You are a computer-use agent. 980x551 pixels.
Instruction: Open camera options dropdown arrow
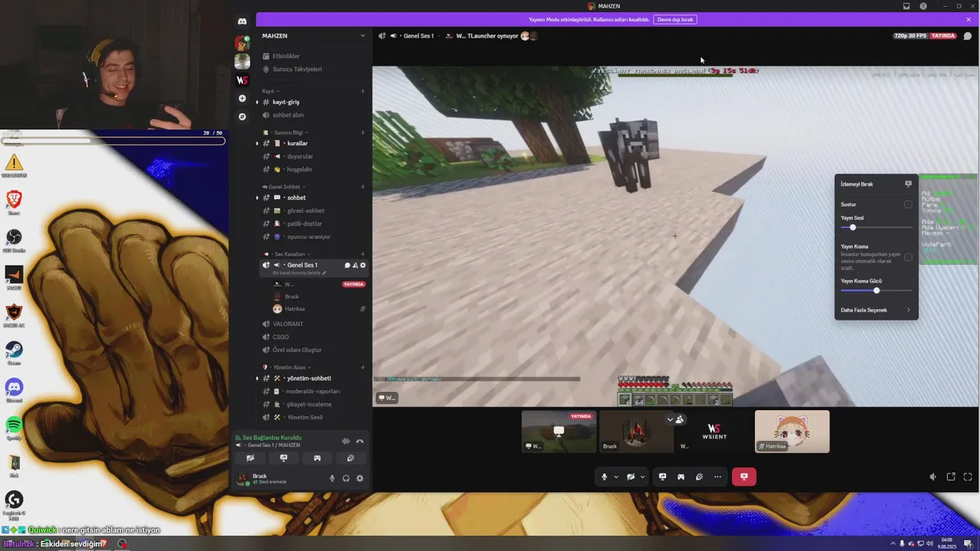[642, 477]
